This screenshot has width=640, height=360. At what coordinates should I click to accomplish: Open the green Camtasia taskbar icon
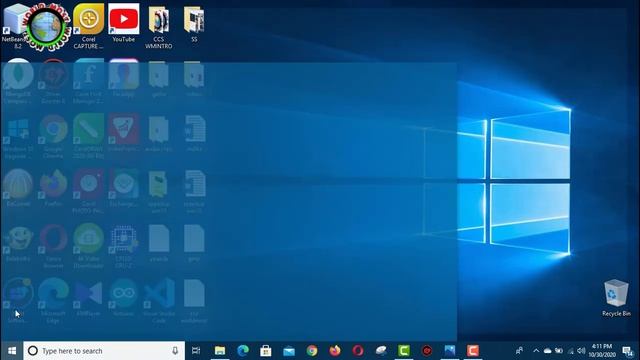[x=404, y=351]
